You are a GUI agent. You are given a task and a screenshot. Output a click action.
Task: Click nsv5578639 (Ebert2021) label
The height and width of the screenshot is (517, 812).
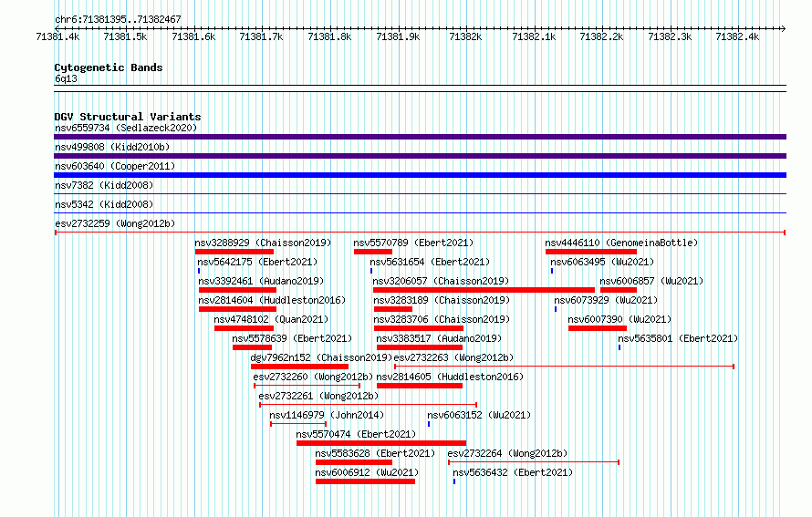292,338
